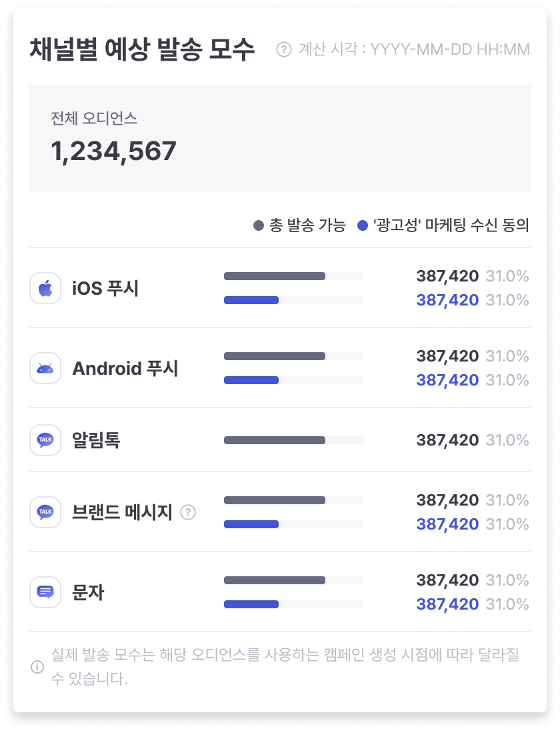Screen dimensions: 560x731
Task: Toggle '광고성' 마케팅 수신 동의 legend item
Action: click(x=443, y=225)
